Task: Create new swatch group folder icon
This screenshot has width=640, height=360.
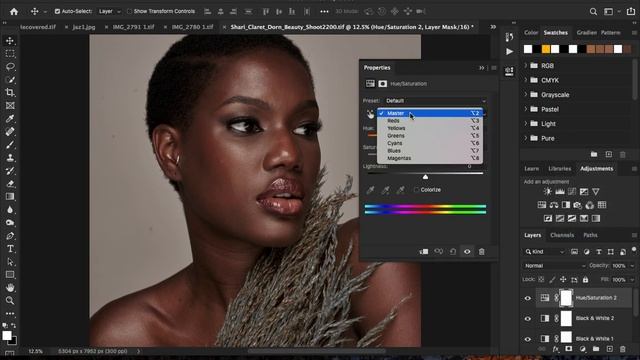Action: (x=594, y=154)
